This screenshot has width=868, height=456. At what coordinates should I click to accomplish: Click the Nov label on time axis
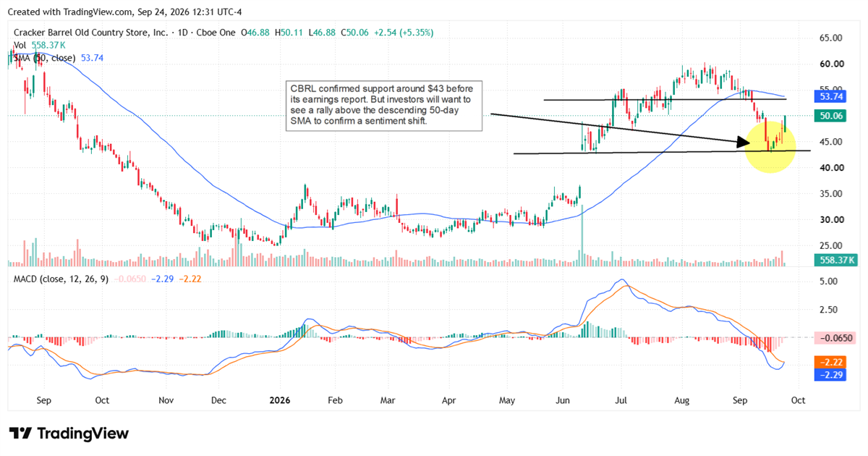click(166, 400)
